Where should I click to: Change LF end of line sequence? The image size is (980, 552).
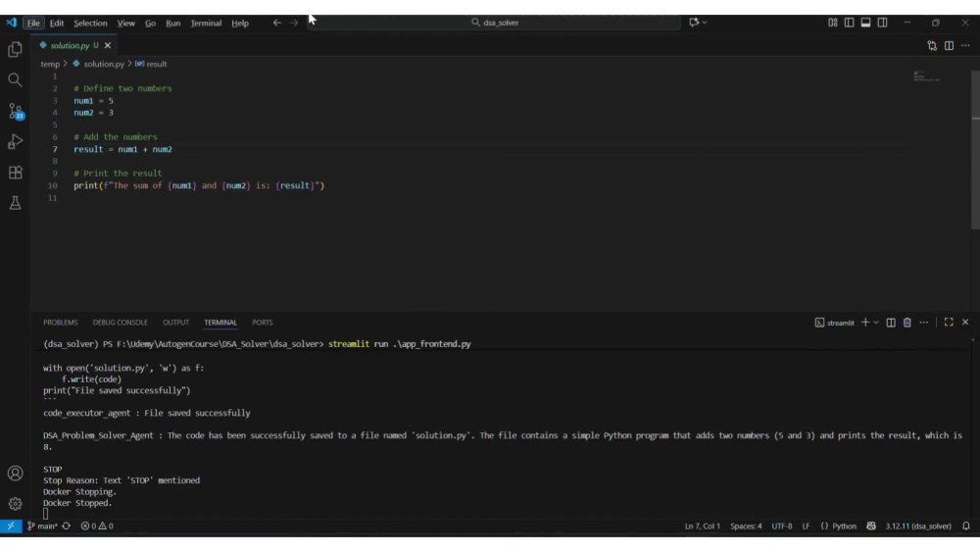[x=806, y=527]
